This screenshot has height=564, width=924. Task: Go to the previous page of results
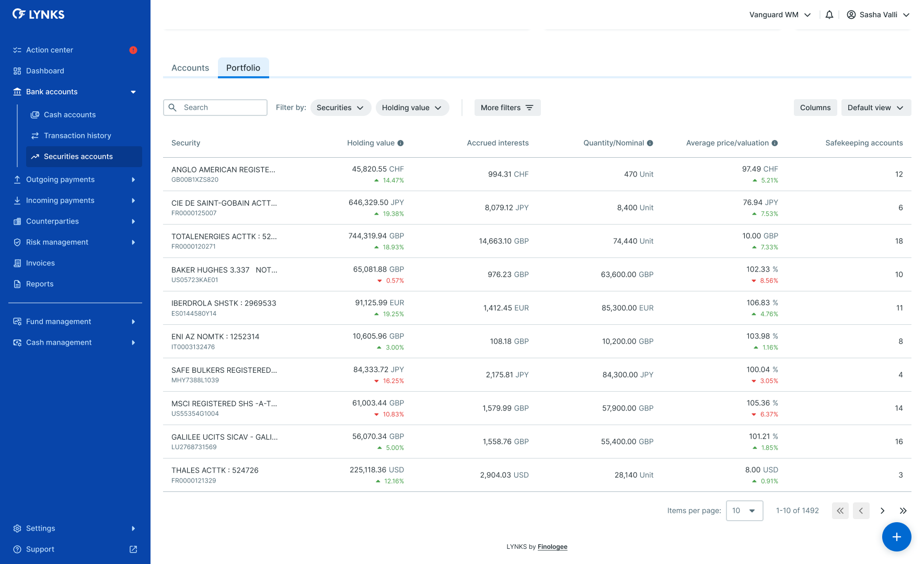[x=861, y=511]
